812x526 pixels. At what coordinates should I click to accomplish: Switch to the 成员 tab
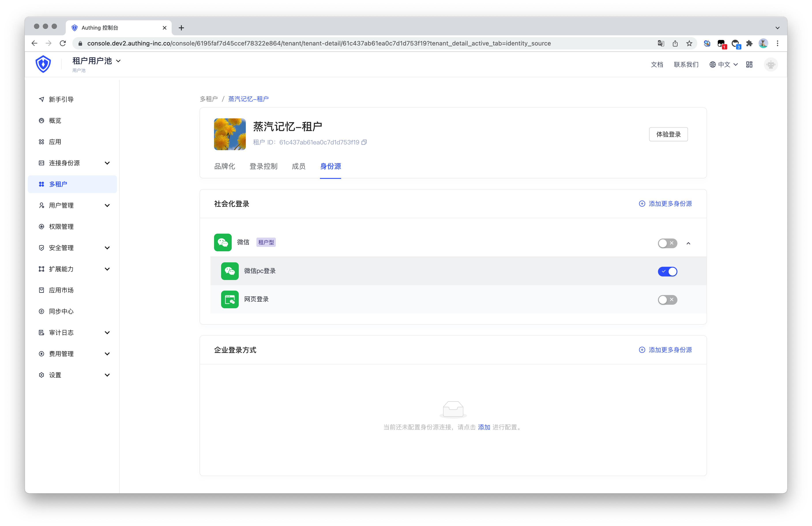click(x=299, y=166)
